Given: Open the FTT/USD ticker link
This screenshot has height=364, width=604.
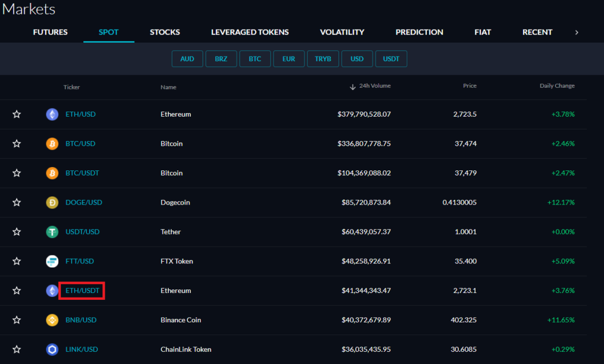Looking at the screenshot, I should pos(80,261).
